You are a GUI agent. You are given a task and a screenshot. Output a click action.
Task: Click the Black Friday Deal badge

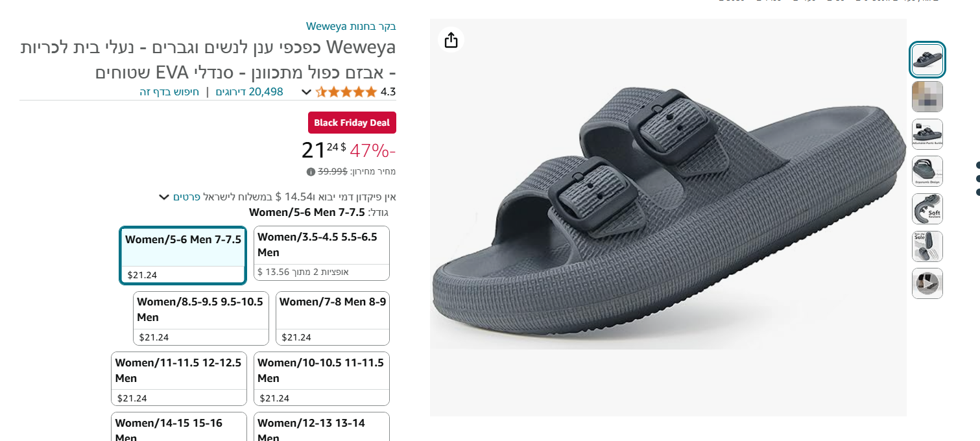[352, 123]
